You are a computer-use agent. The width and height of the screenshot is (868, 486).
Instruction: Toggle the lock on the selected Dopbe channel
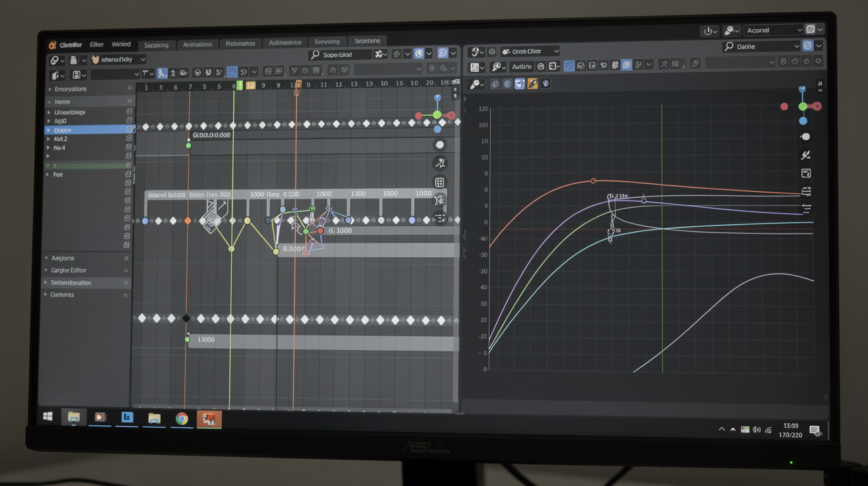point(129,129)
